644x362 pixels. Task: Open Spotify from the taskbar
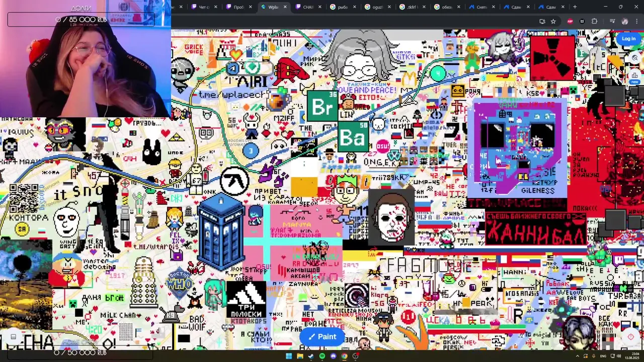pyautogui.click(x=322, y=356)
